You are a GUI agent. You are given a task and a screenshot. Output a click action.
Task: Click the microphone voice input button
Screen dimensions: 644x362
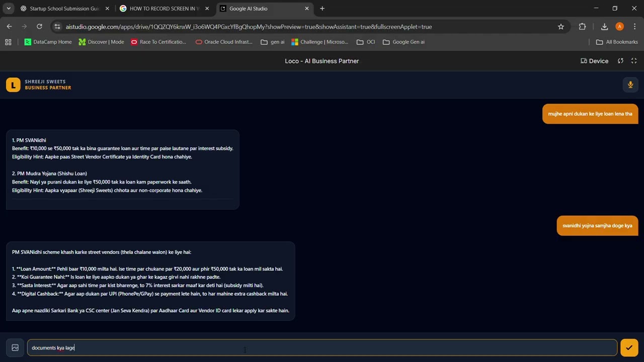[x=630, y=85]
